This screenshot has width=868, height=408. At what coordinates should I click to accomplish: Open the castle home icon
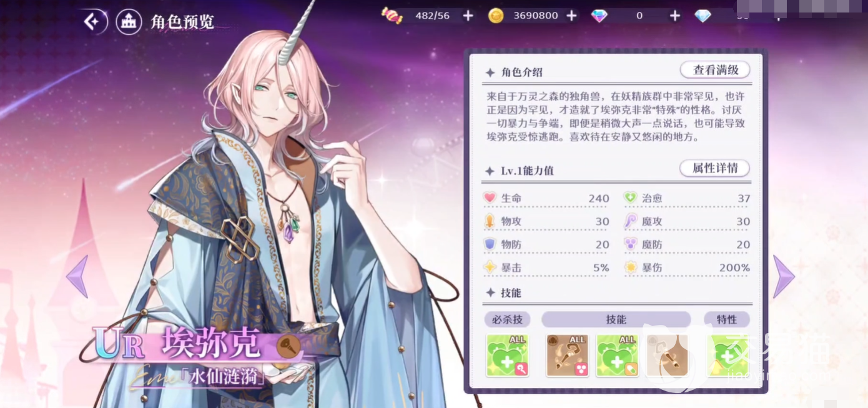[129, 22]
